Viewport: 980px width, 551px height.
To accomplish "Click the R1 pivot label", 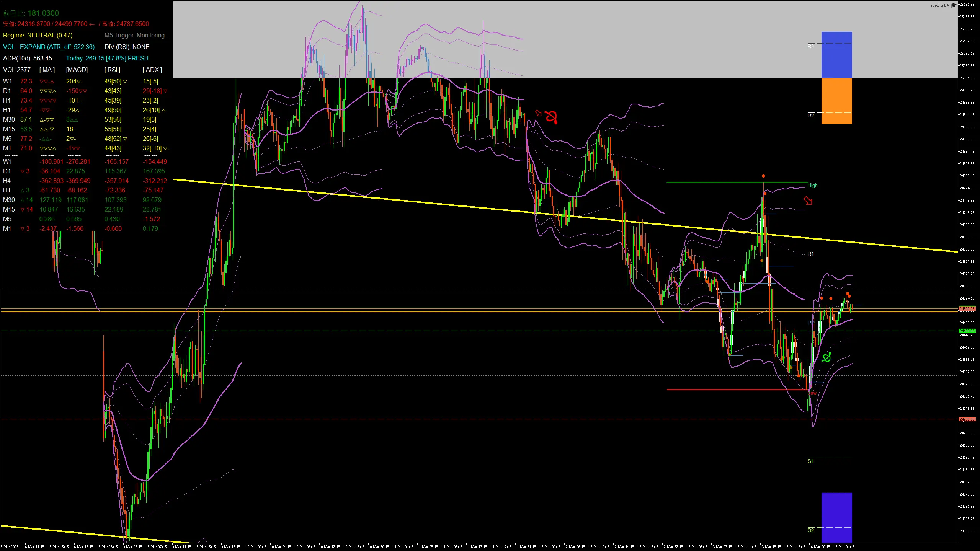I will [x=811, y=254].
